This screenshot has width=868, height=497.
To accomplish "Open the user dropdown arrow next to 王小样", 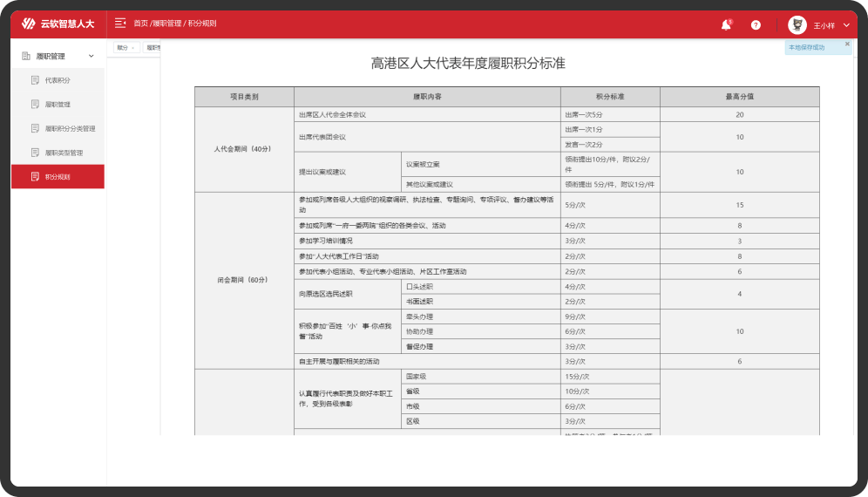I will pyautogui.click(x=845, y=25).
